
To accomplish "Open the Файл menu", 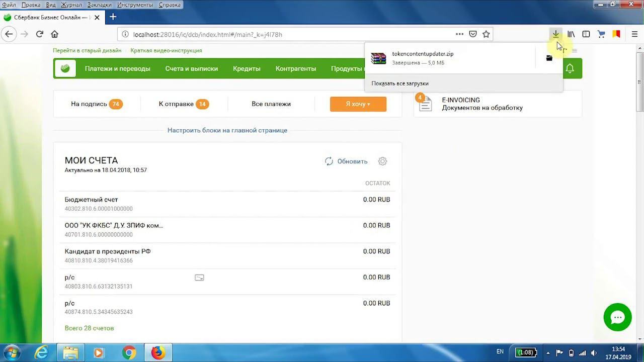I will [x=9, y=5].
